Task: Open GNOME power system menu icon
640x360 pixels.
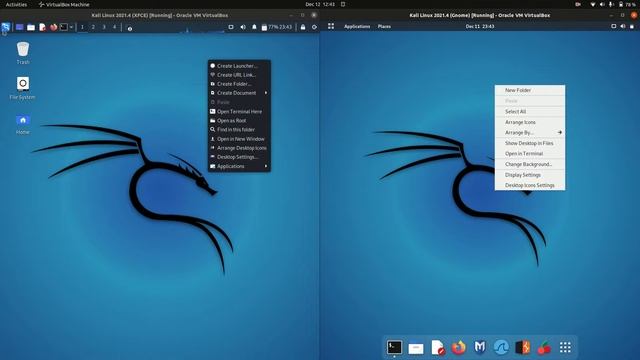Action: point(632,27)
